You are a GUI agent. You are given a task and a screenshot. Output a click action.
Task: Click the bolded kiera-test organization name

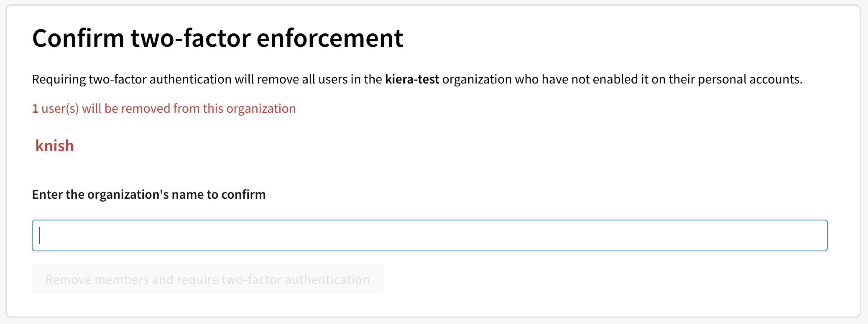point(412,78)
